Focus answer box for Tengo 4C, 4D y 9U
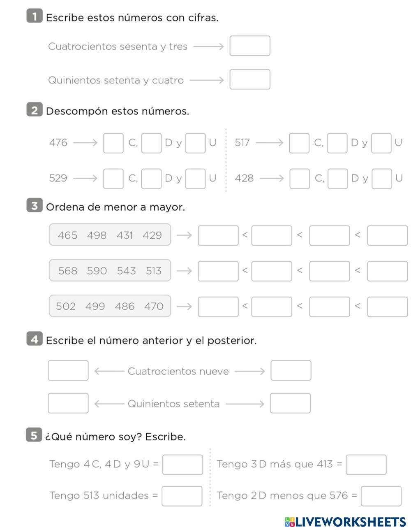The width and height of the screenshot is (411, 532). pyautogui.click(x=182, y=465)
